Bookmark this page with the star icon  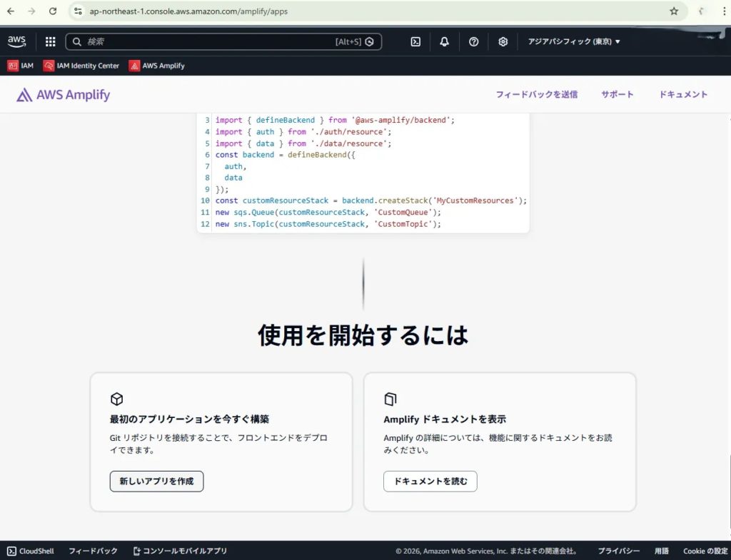click(x=674, y=11)
